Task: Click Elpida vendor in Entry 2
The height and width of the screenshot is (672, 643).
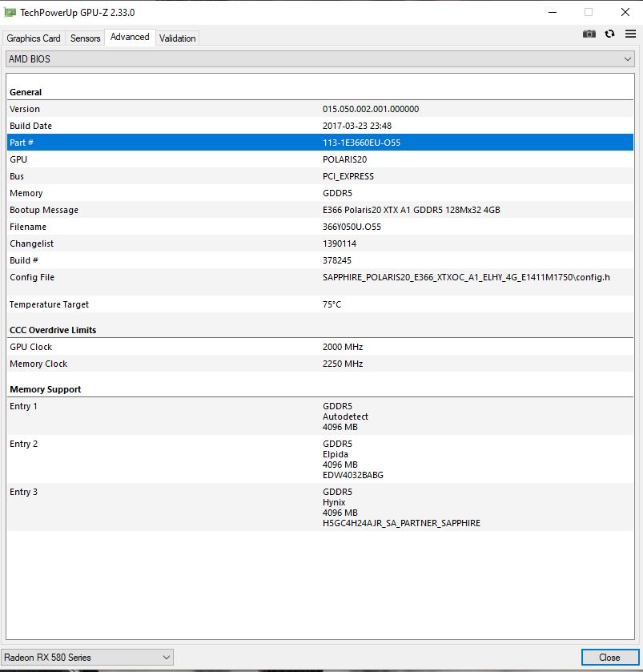Action: [x=336, y=454]
